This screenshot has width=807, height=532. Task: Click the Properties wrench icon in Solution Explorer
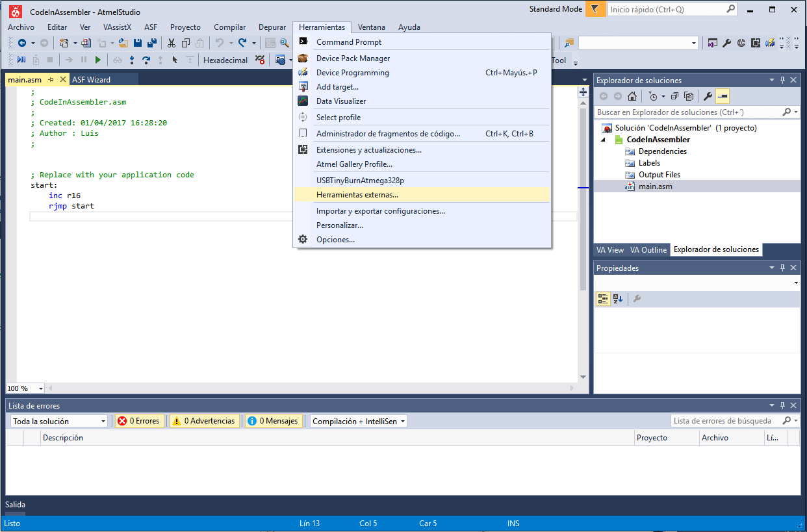[x=708, y=96]
